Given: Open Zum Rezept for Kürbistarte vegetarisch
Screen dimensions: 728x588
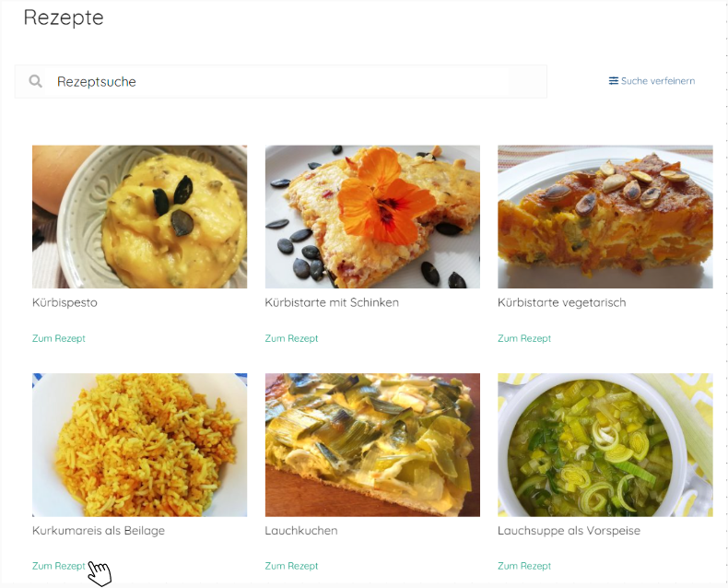Looking at the screenshot, I should [x=524, y=338].
